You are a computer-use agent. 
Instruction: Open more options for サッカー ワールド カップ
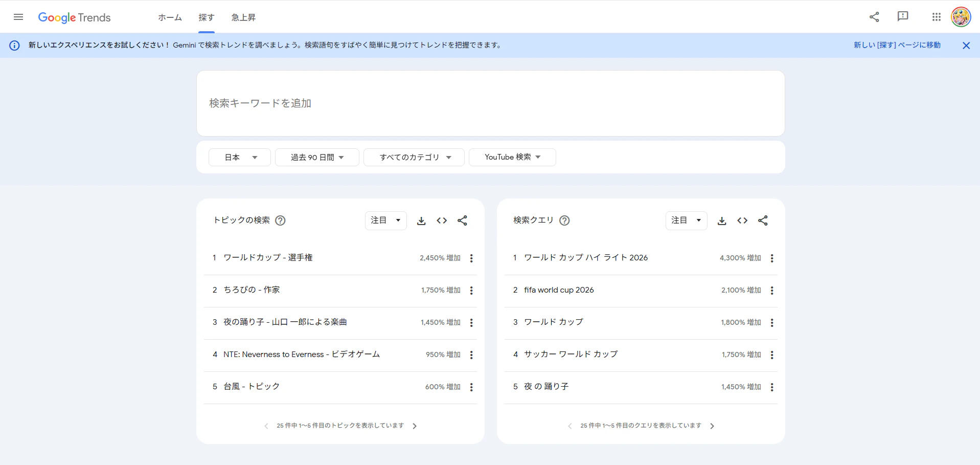coord(772,355)
